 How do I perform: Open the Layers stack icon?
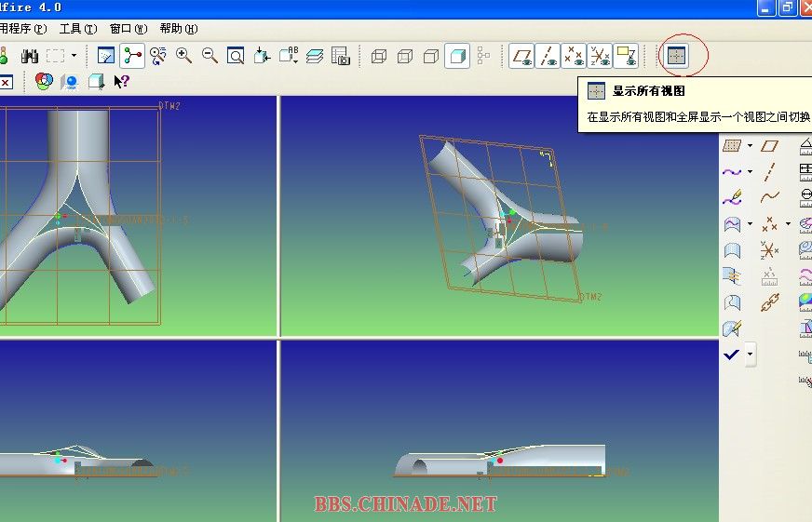coord(315,56)
